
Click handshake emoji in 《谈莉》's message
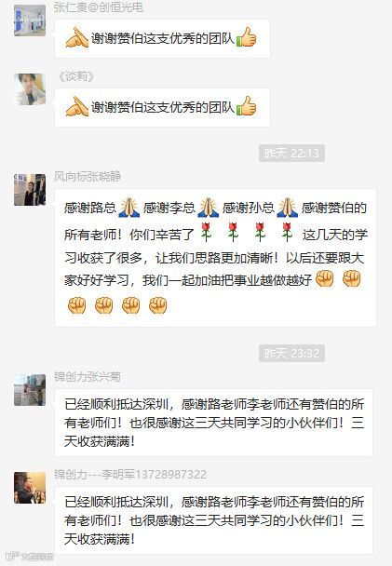pos(77,106)
